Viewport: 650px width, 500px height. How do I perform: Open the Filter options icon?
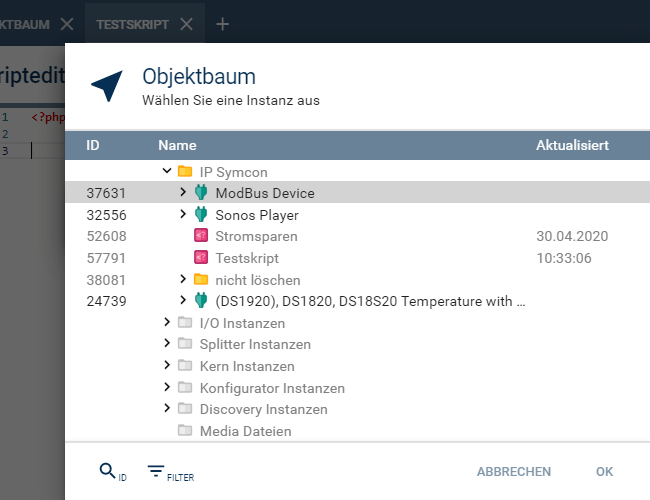(156, 471)
